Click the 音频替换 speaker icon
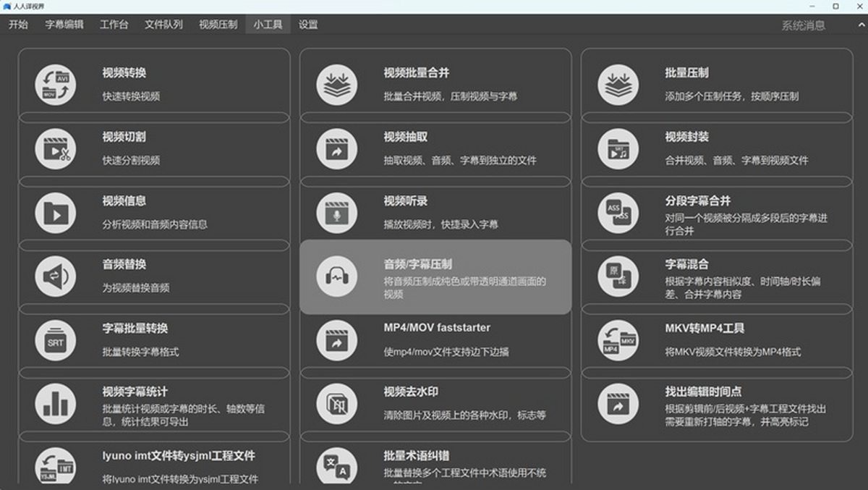Image resolution: width=868 pixels, height=490 pixels. tap(55, 276)
